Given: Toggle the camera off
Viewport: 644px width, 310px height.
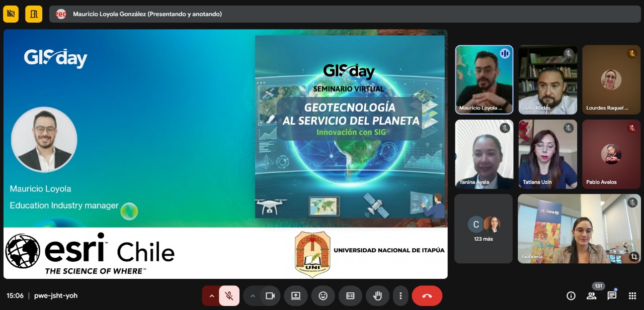Looking at the screenshot, I should pos(270,296).
